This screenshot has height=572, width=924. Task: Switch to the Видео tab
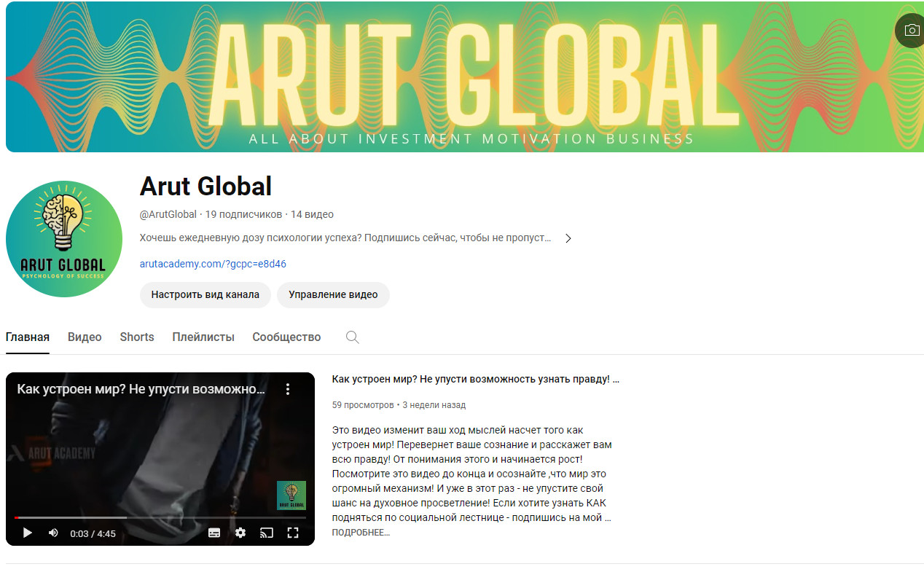click(x=85, y=337)
